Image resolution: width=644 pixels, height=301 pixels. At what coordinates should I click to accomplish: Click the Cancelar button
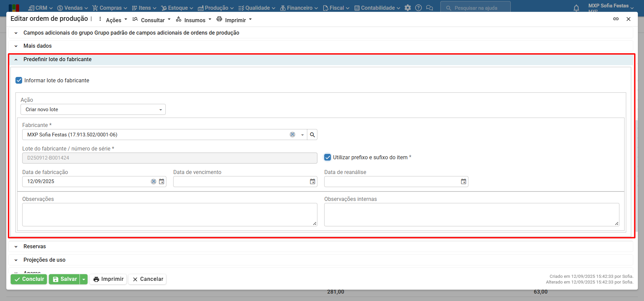[x=147, y=279]
